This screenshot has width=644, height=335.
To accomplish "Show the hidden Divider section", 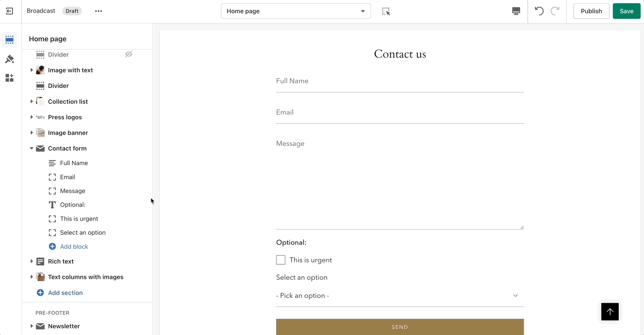I will [x=129, y=55].
